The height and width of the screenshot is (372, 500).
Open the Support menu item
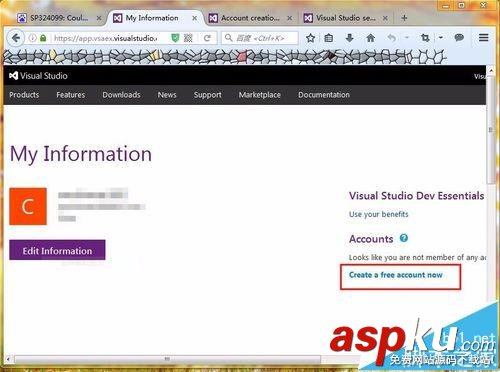pyautogui.click(x=208, y=95)
